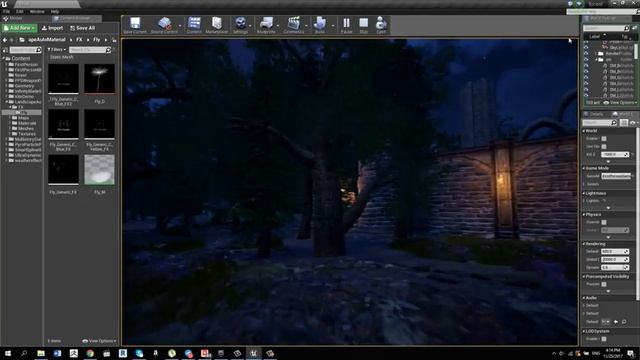Open the Cinematics toolbar button
This screenshot has height=360, width=640.
293,25
